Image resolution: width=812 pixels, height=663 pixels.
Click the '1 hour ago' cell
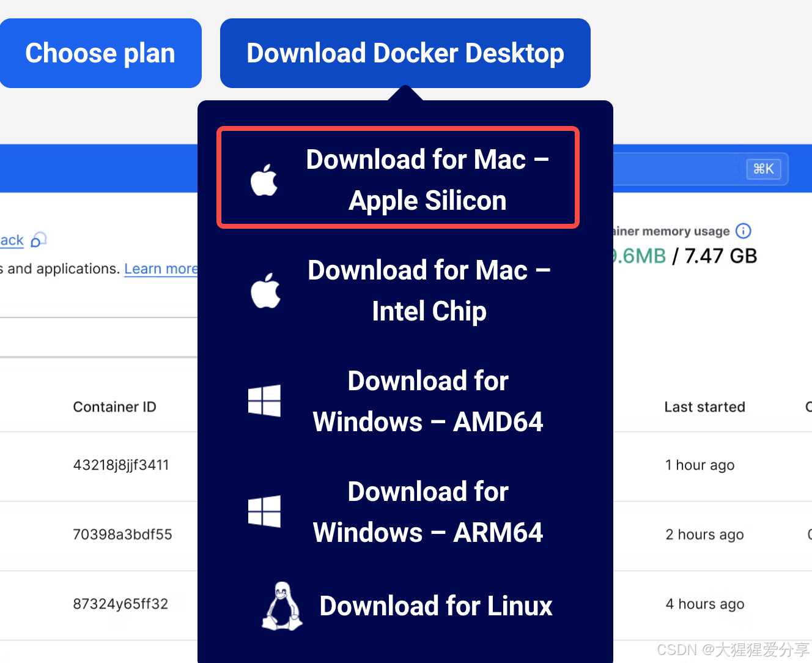point(700,465)
